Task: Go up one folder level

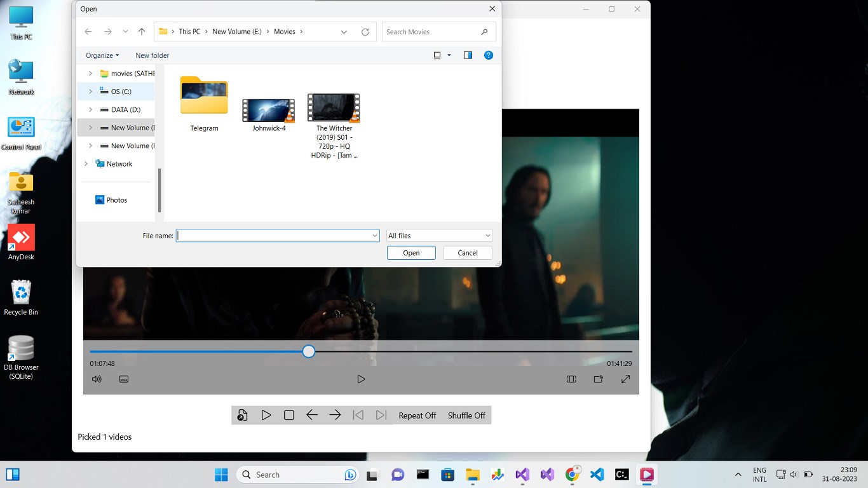Action: [142, 32]
